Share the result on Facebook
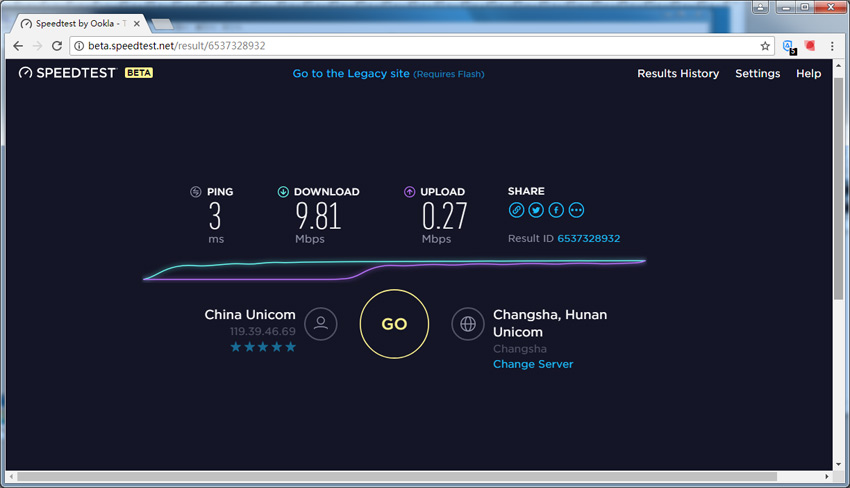This screenshot has width=850, height=488. (x=556, y=210)
